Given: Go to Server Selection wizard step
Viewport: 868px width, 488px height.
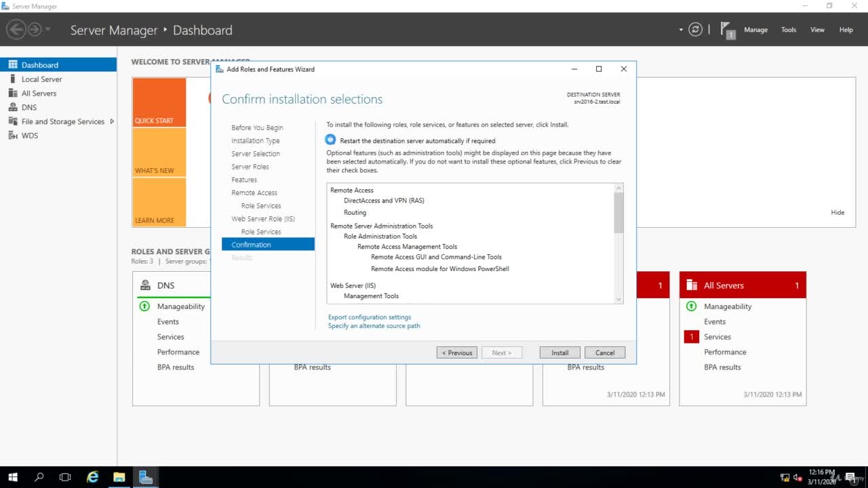Looking at the screenshot, I should pyautogui.click(x=256, y=154).
